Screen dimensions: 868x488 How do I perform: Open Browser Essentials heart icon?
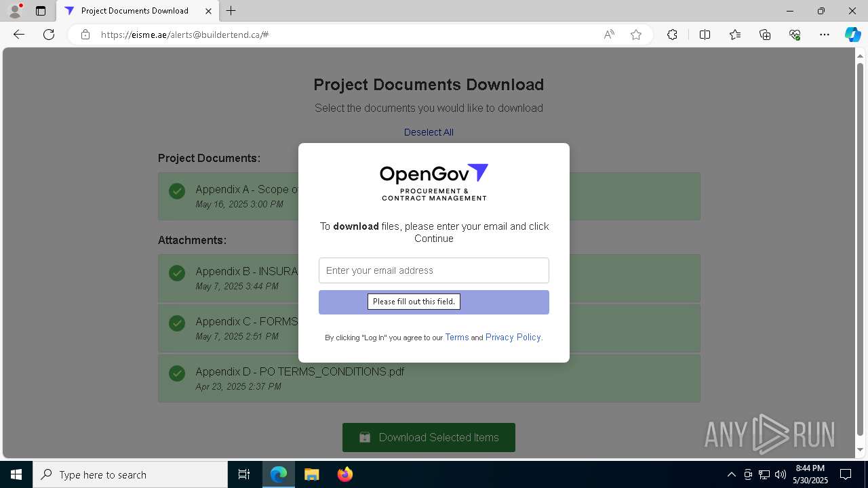pos(795,35)
